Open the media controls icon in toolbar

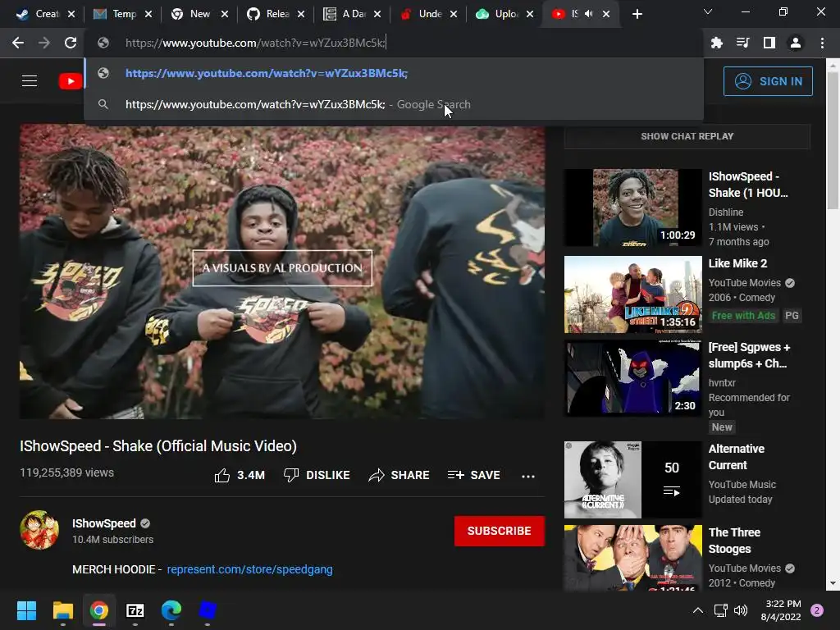pos(743,43)
